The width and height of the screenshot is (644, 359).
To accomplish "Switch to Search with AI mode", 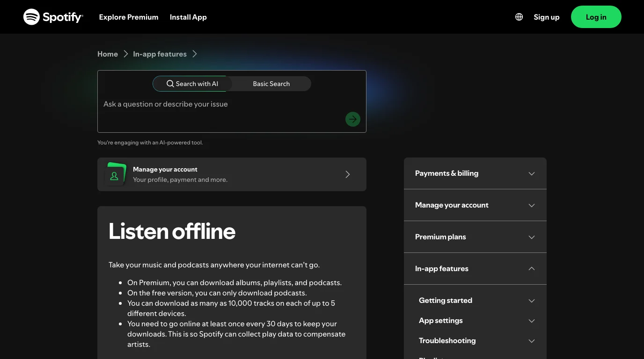I will pyautogui.click(x=192, y=84).
